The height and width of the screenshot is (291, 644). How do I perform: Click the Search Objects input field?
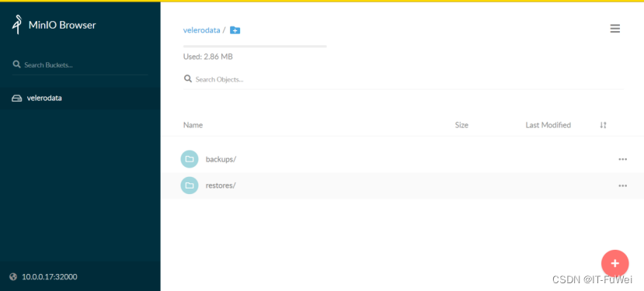tap(403, 79)
